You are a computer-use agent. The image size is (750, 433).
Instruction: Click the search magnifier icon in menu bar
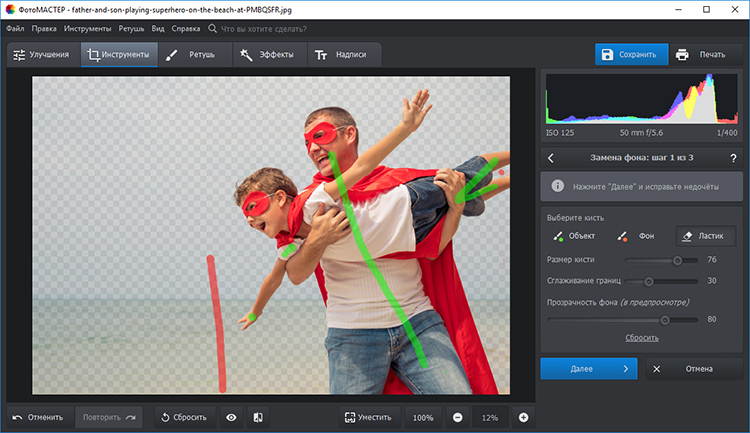point(212,29)
